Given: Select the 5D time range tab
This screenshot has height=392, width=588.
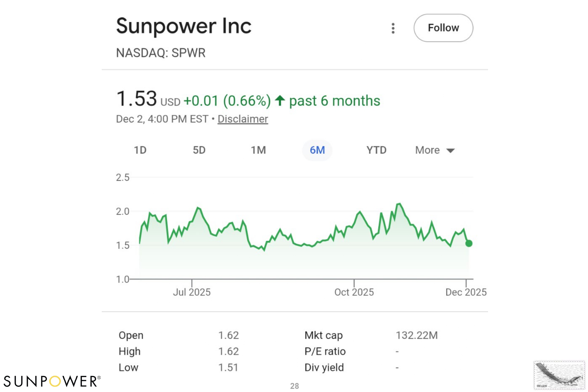Looking at the screenshot, I should (x=199, y=150).
